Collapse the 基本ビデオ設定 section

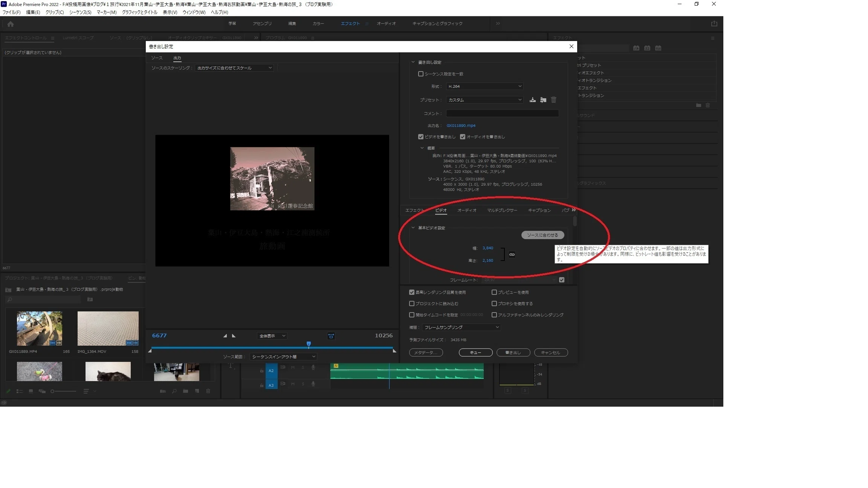tap(413, 228)
